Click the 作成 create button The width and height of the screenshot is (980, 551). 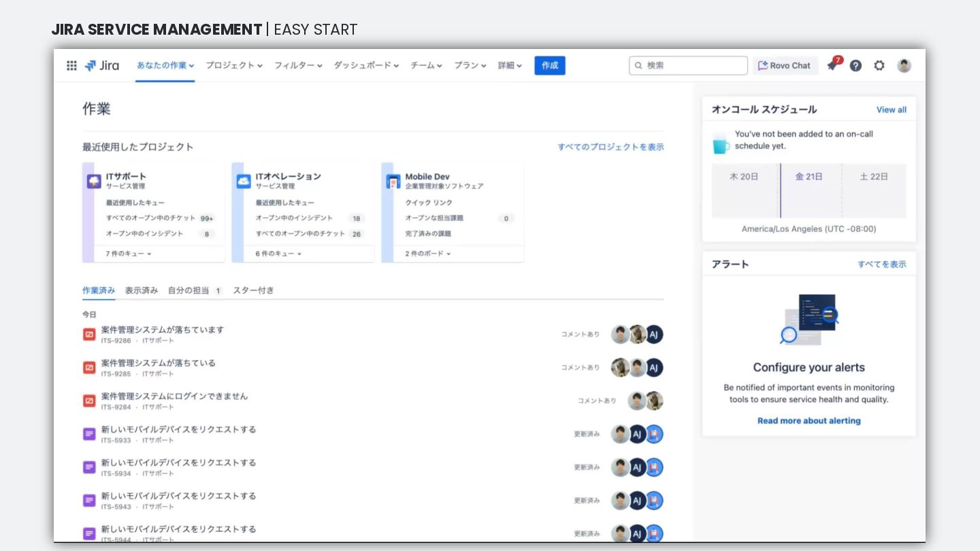click(x=550, y=65)
